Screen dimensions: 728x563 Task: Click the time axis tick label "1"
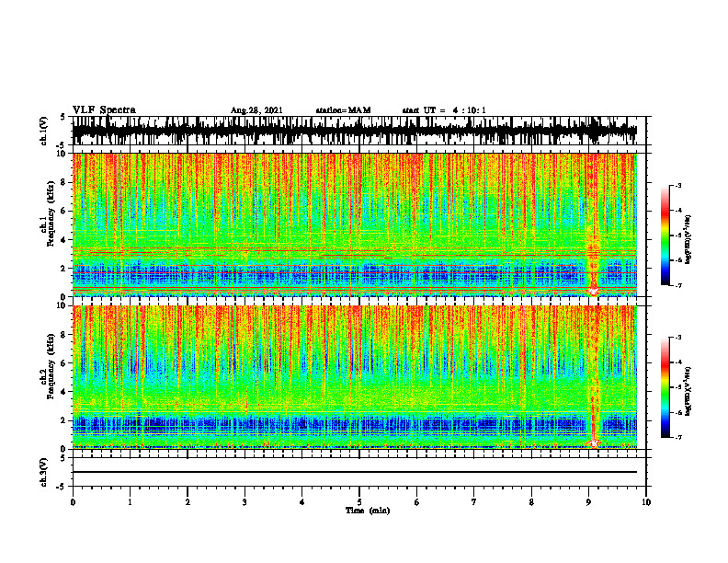pos(130,501)
